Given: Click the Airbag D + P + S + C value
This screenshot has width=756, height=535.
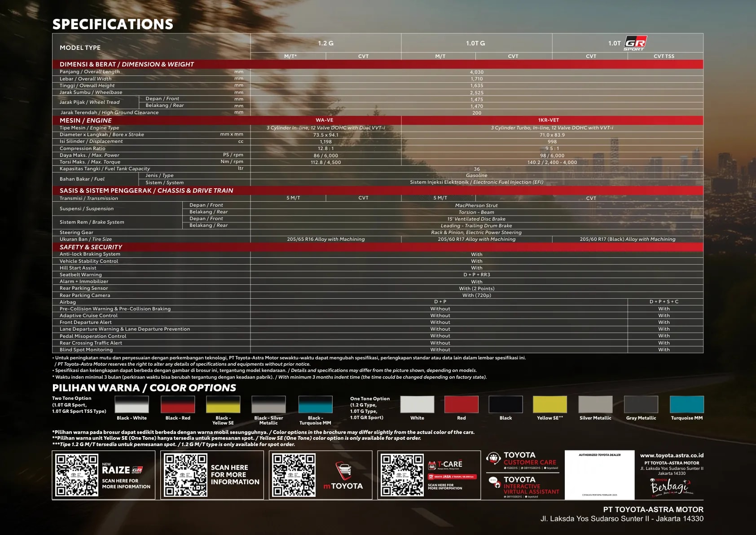Looking at the screenshot, I should pos(664,302).
